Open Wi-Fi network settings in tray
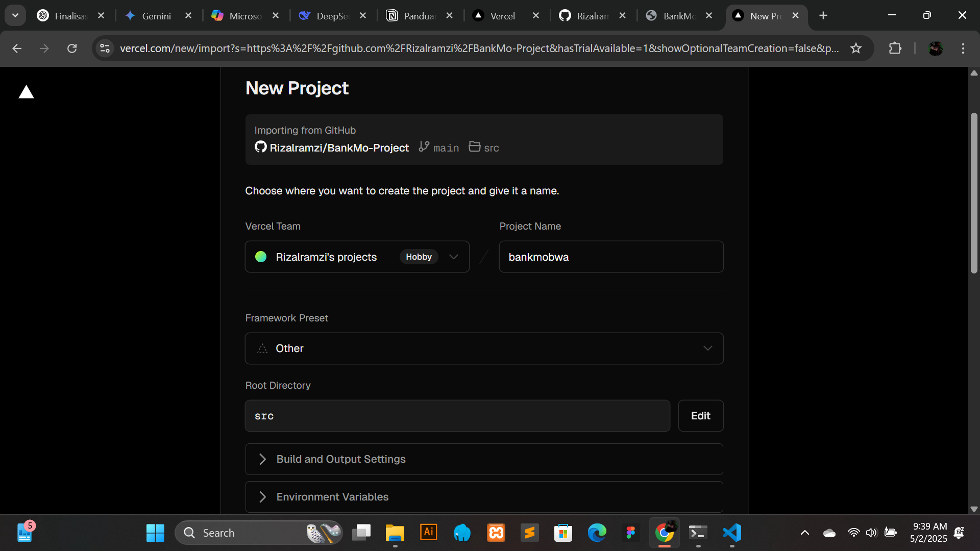 853,533
